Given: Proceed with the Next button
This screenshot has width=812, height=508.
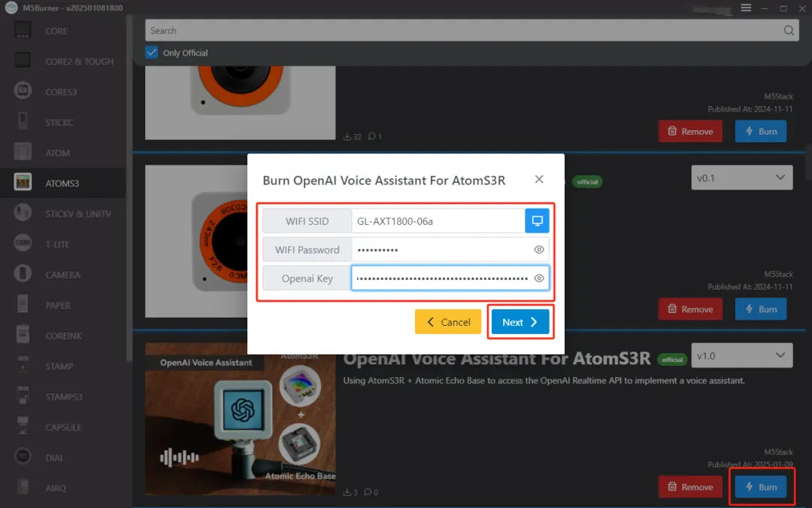Looking at the screenshot, I should coord(520,322).
